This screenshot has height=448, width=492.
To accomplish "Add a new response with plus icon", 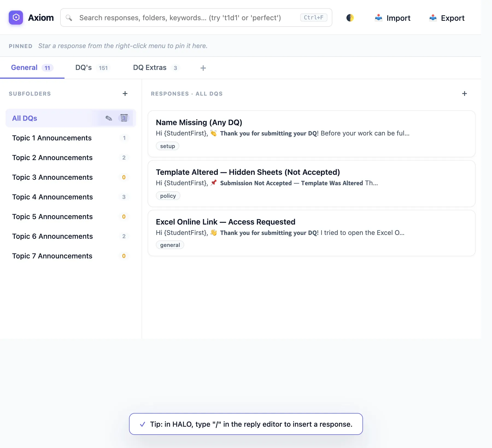I will pos(464,93).
